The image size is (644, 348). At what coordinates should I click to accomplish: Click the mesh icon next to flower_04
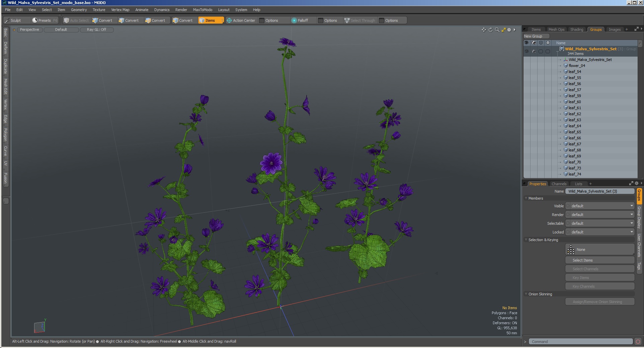click(566, 66)
